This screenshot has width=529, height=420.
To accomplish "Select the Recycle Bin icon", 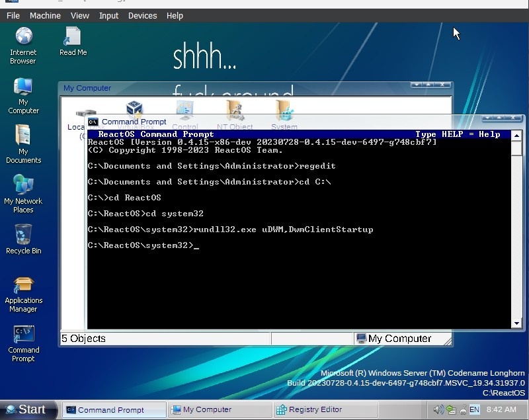I will coord(23,239).
